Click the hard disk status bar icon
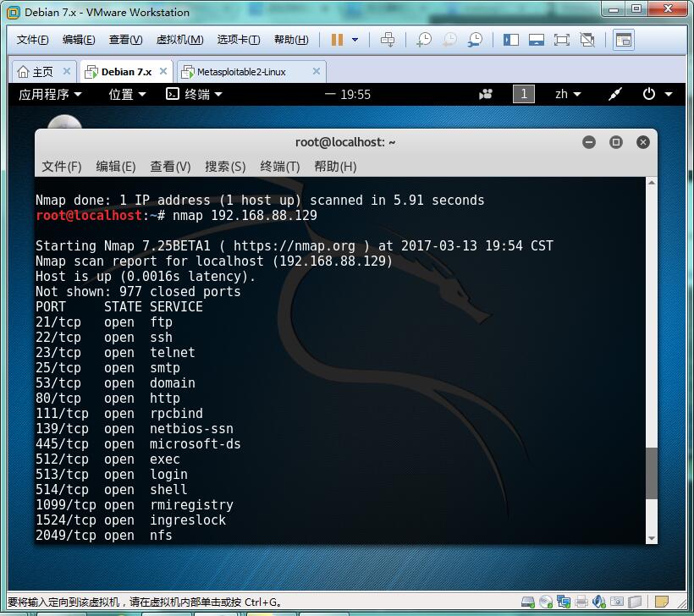 pyautogui.click(x=528, y=602)
